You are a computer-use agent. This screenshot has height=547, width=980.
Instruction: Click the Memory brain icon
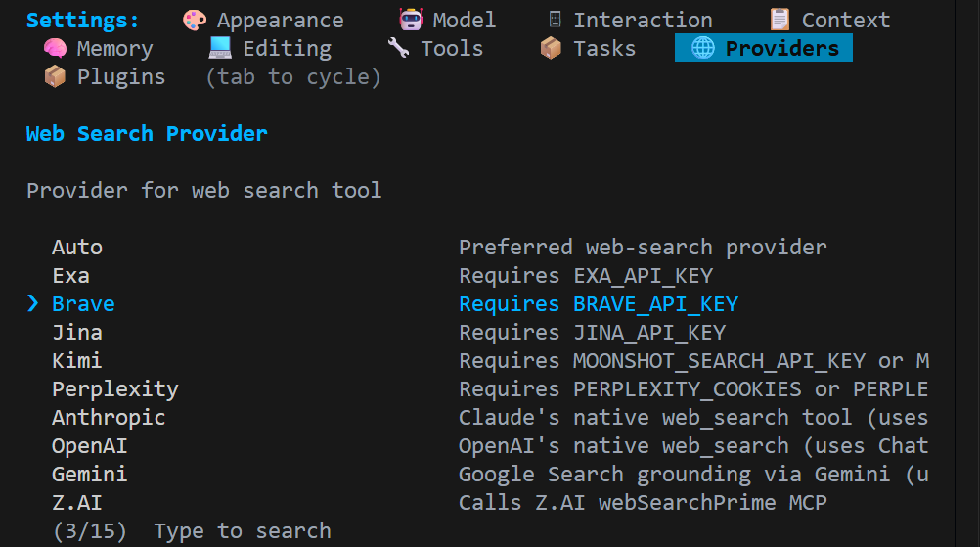click(55, 48)
